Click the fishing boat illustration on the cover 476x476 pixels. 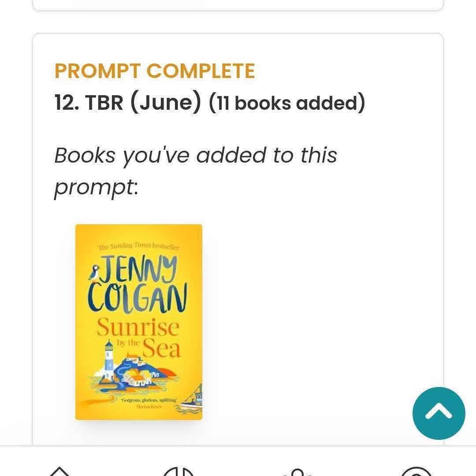193,400
